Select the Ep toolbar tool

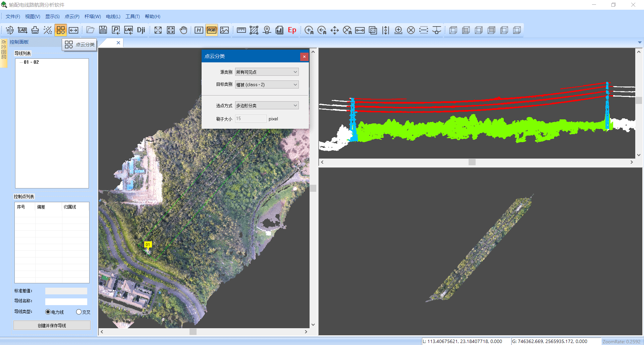click(x=291, y=30)
